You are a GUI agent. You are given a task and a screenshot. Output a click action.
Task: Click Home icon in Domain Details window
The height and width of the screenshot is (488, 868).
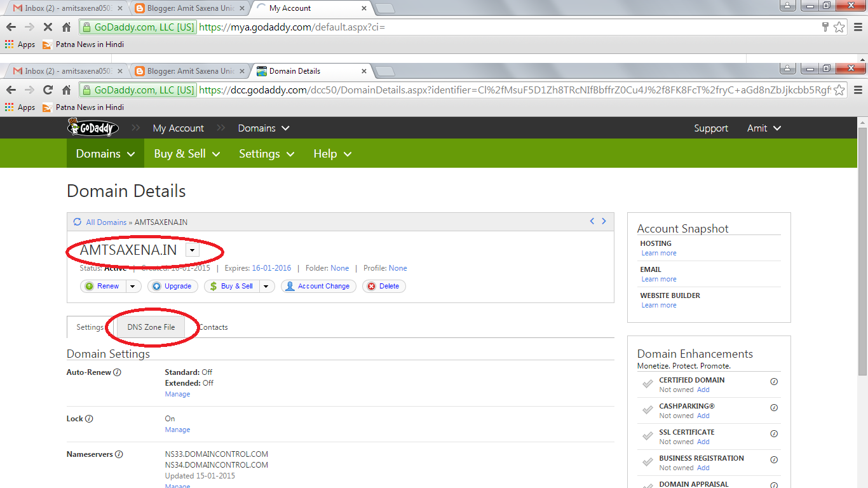pyautogui.click(x=66, y=90)
